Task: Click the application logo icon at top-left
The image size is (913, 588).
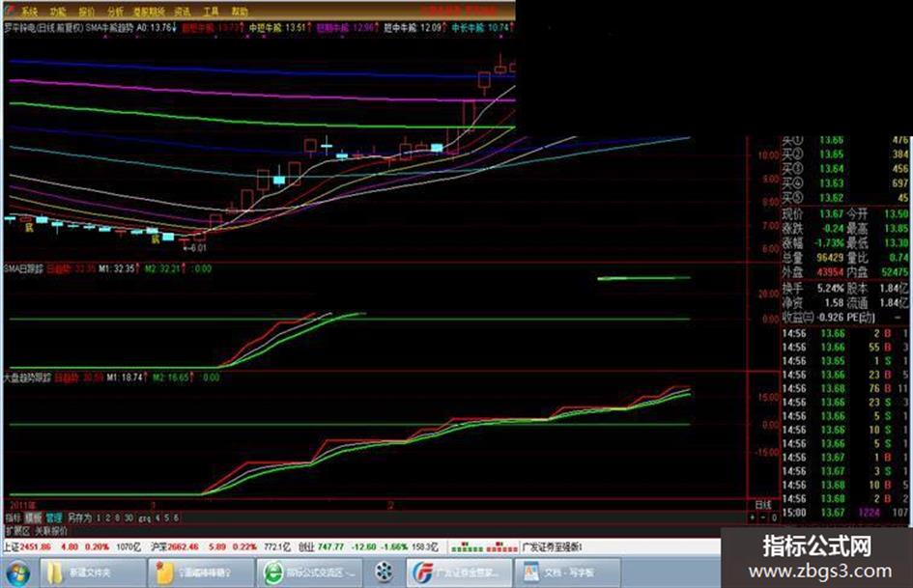Action: pyautogui.click(x=10, y=11)
